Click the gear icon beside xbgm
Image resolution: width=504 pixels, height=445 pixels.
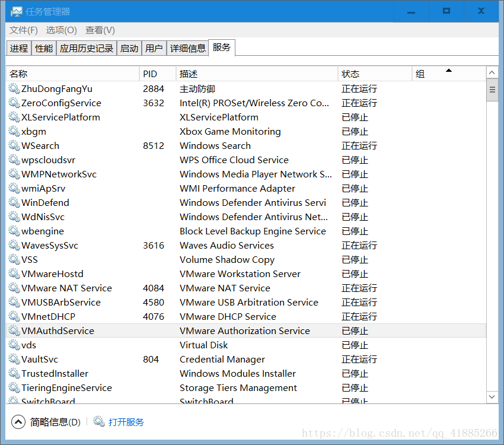(x=14, y=131)
